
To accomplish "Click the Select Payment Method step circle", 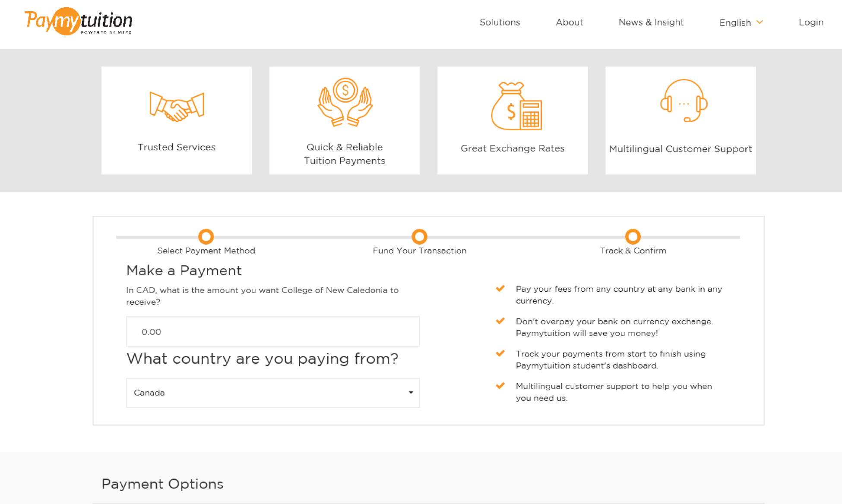I will point(206,236).
